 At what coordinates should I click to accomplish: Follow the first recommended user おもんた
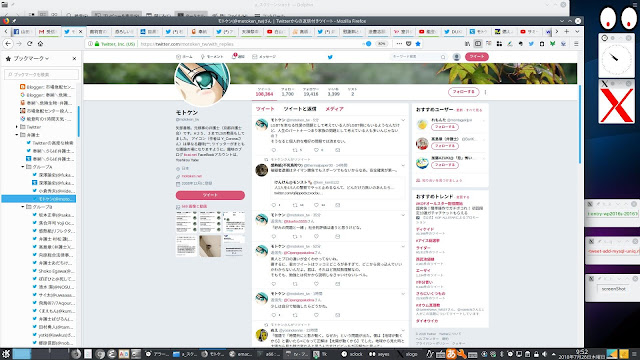444,127
